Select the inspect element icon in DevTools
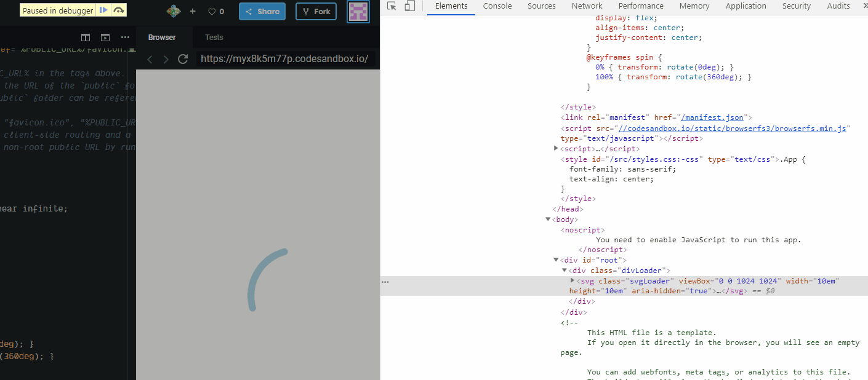Image resolution: width=868 pixels, height=380 pixels. 391,6
